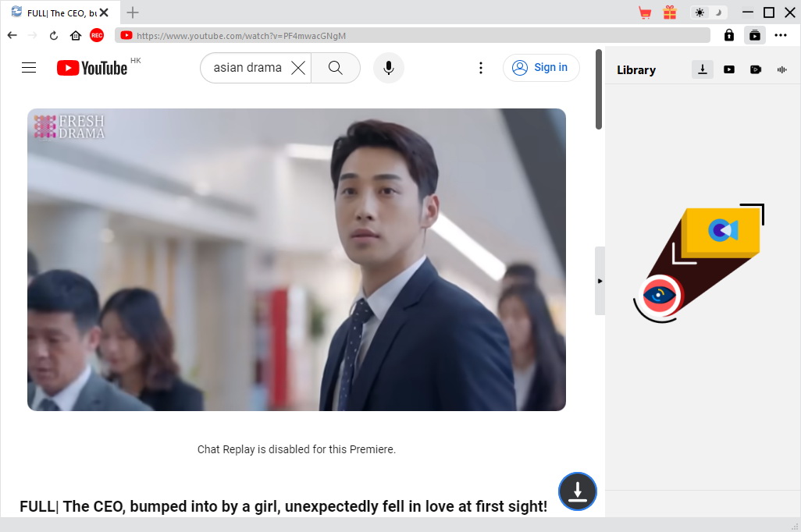801x532 pixels.
Task: Search by voice with microphone icon
Action: 389,67
